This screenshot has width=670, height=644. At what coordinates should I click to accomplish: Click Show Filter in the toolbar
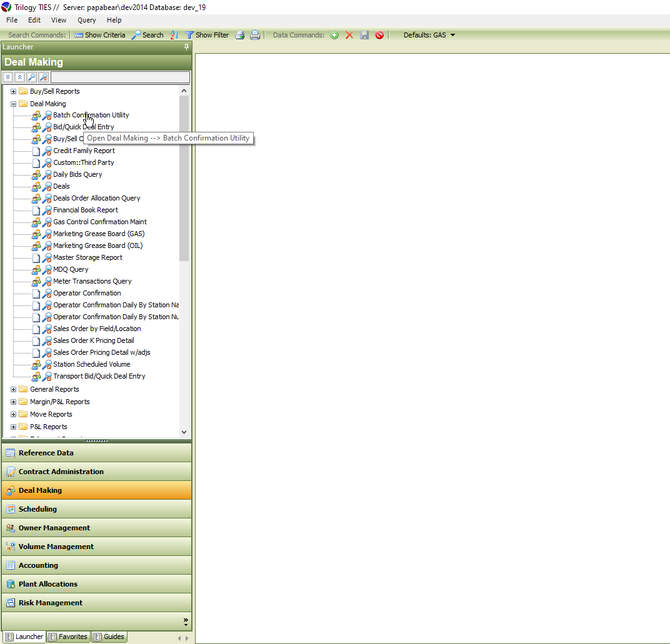tap(206, 35)
